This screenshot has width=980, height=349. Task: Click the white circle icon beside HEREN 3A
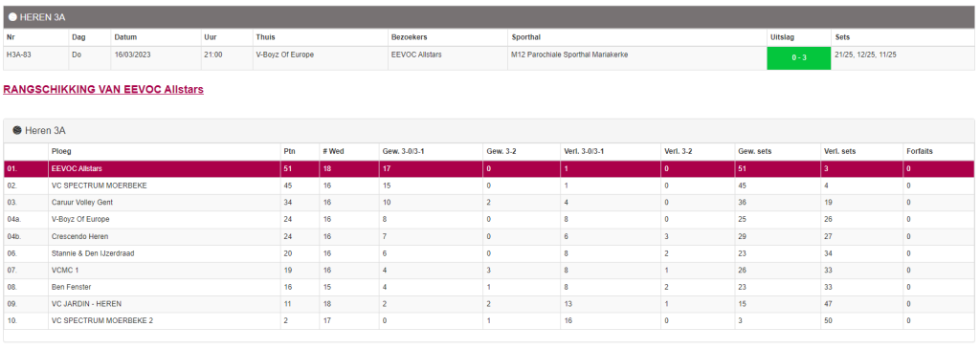tap(12, 17)
